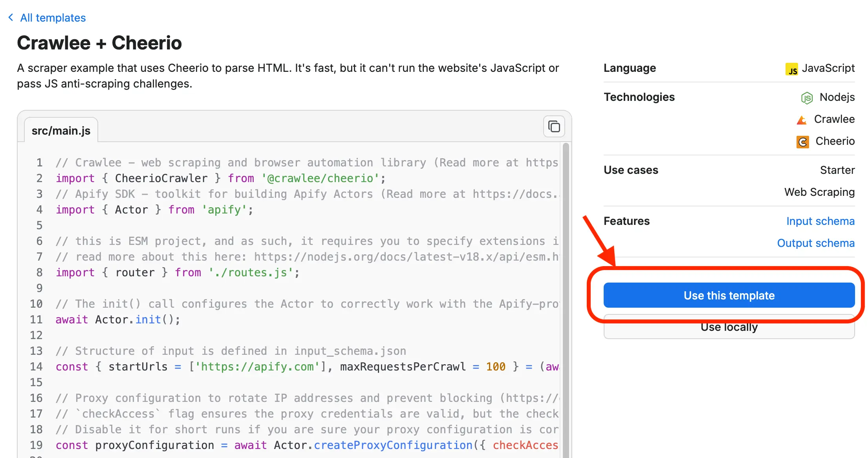Click the Cheerio technology label

[835, 141]
